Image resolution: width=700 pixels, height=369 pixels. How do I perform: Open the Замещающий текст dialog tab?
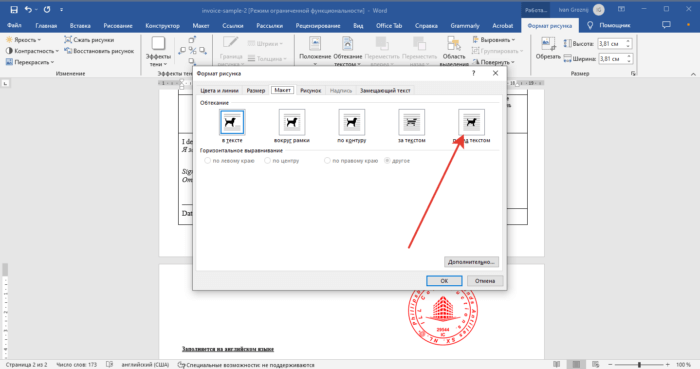pos(385,90)
